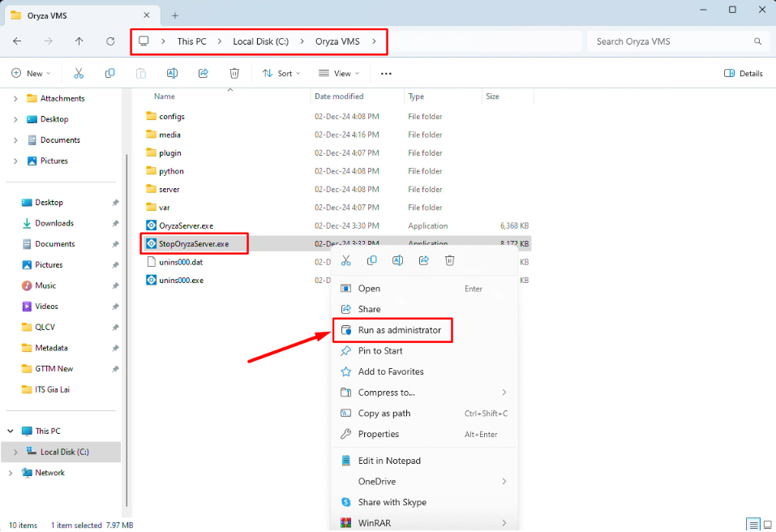Click Local Disk (C:) in the address breadcrumb
The height and width of the screenshot is (532, 776).
(x=261, y=41)
